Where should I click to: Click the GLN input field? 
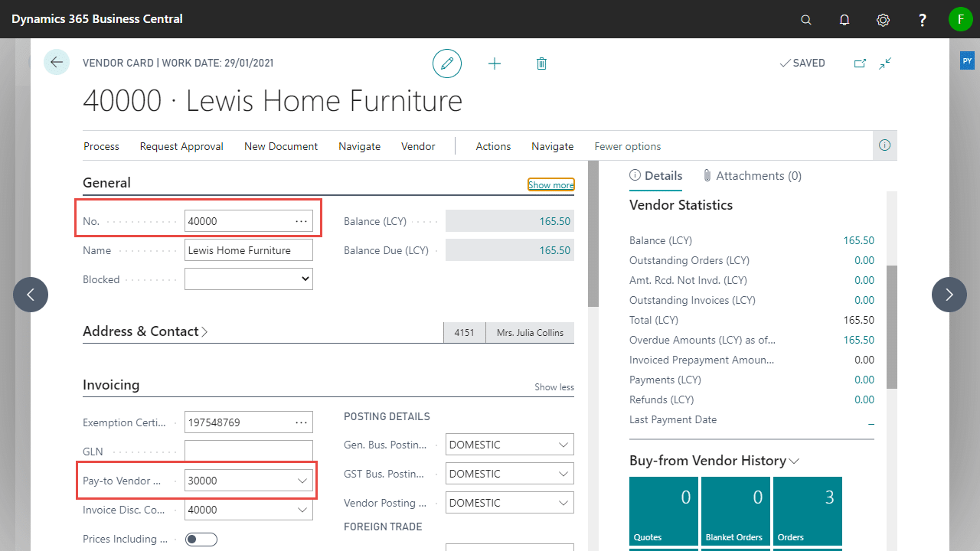249,452
